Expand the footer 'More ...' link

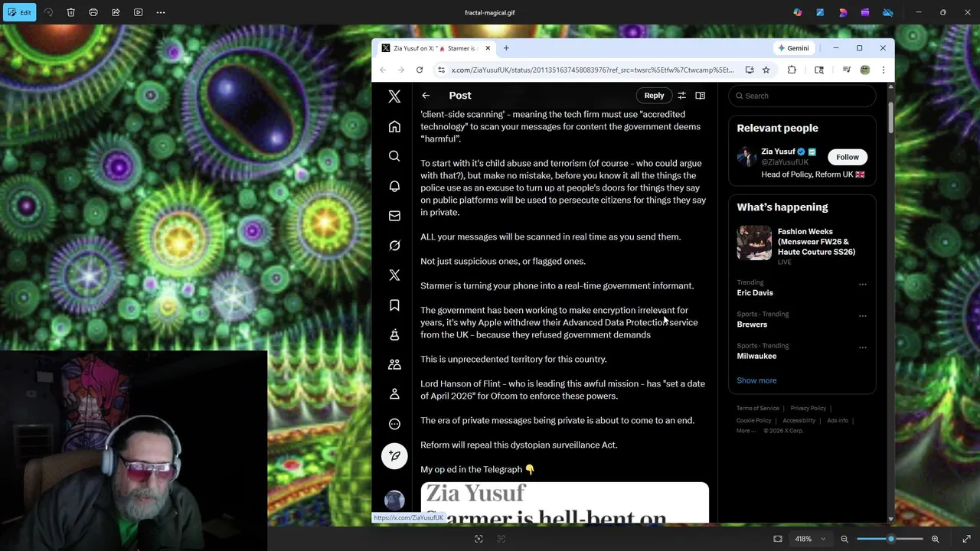(x=745, y=431)
